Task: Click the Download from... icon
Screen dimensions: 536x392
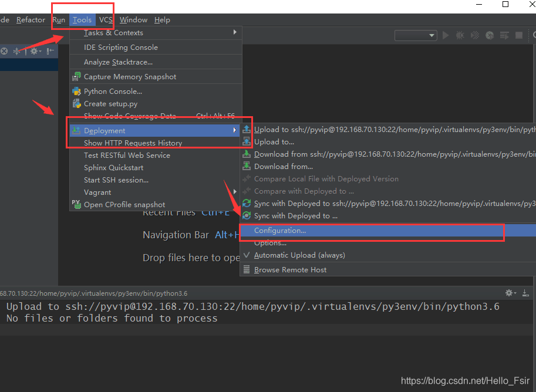Action: pyautogui.click(x=247, y=166)
